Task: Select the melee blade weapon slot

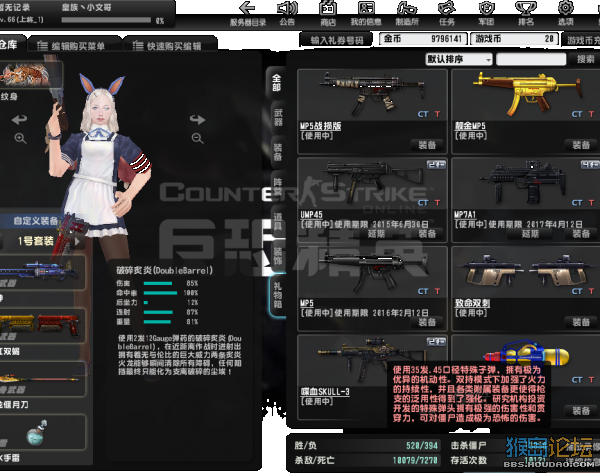Action: tap(42, 379)
